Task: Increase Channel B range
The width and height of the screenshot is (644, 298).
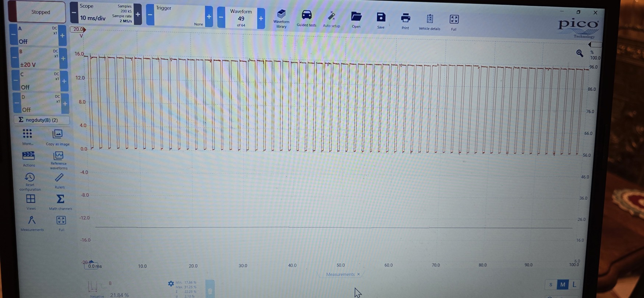Action: point(63,59)
